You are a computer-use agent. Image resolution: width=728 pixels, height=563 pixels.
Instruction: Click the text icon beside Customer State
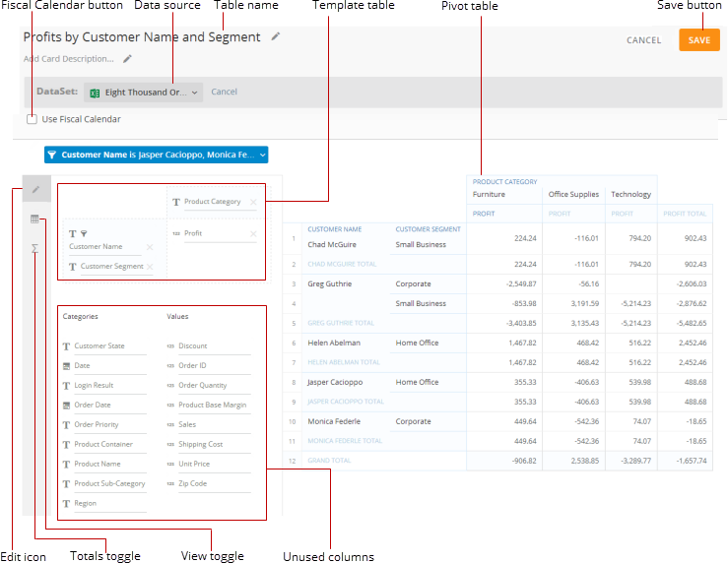pos(66,346)
